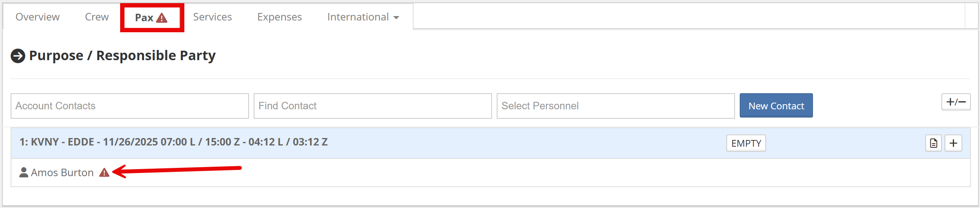The width and height of the screenshot is (980, 208).
Task: Switch to the Crew tab
Action: point(97,17)
